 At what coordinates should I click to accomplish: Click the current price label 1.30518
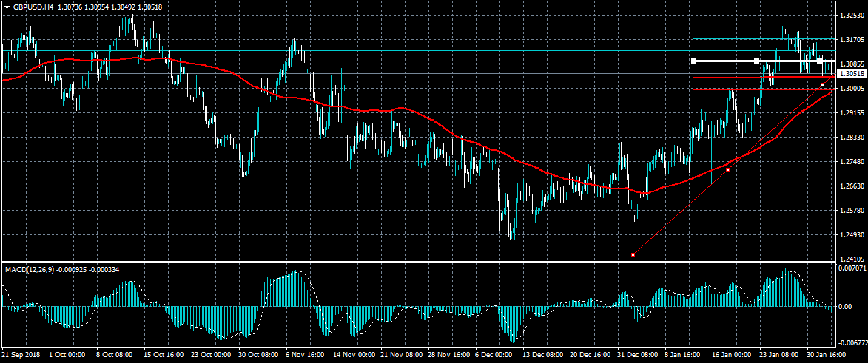point(852,74)
